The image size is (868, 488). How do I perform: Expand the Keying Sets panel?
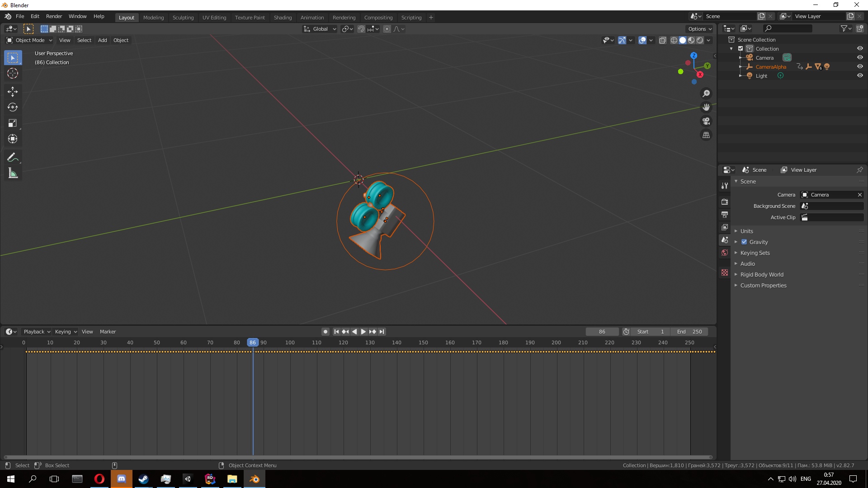[755, 253]
